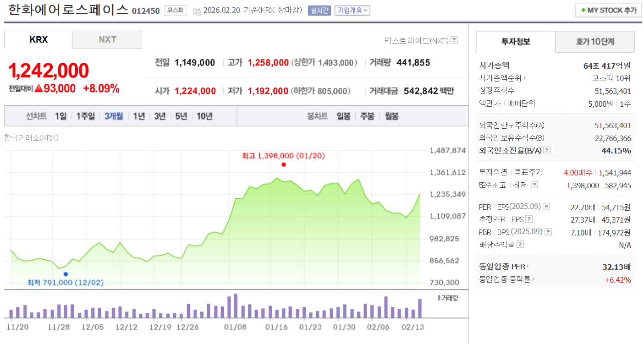Click 시가 value 1,224,000
644x344 pixels.
[x=195, y=91]
